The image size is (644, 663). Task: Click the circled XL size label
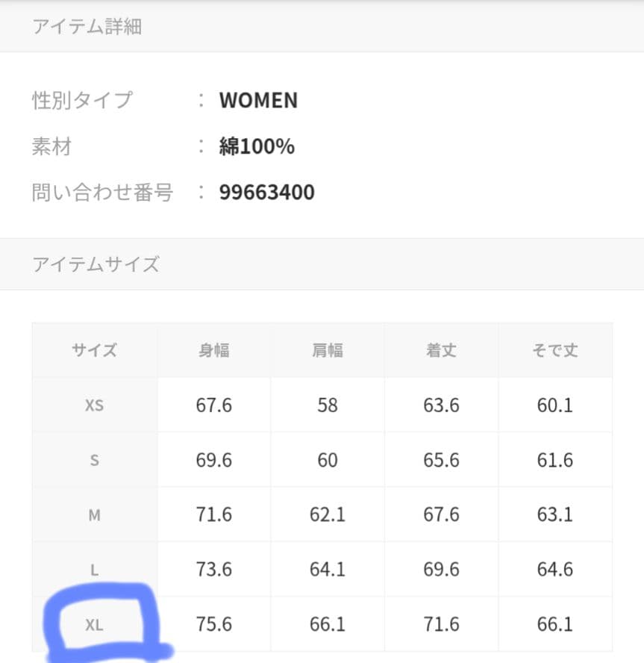pyautogui.click(x=94, y=625)
